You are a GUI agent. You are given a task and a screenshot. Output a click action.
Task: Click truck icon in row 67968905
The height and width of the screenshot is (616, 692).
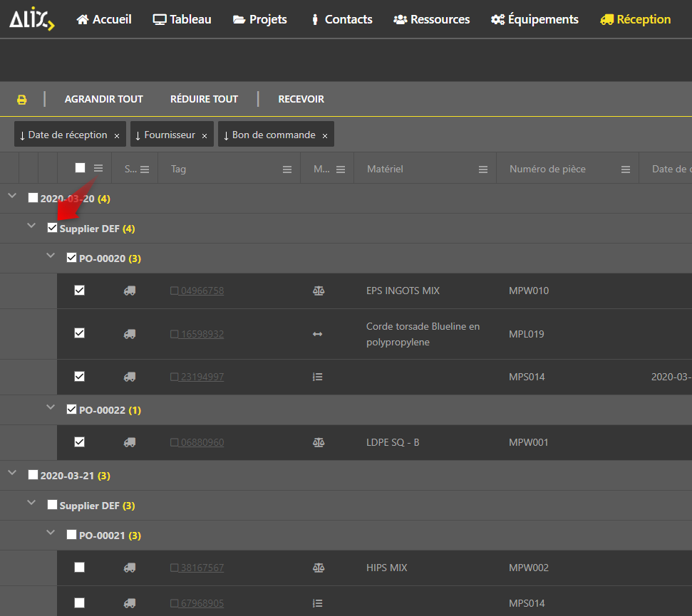click(130, 603)
